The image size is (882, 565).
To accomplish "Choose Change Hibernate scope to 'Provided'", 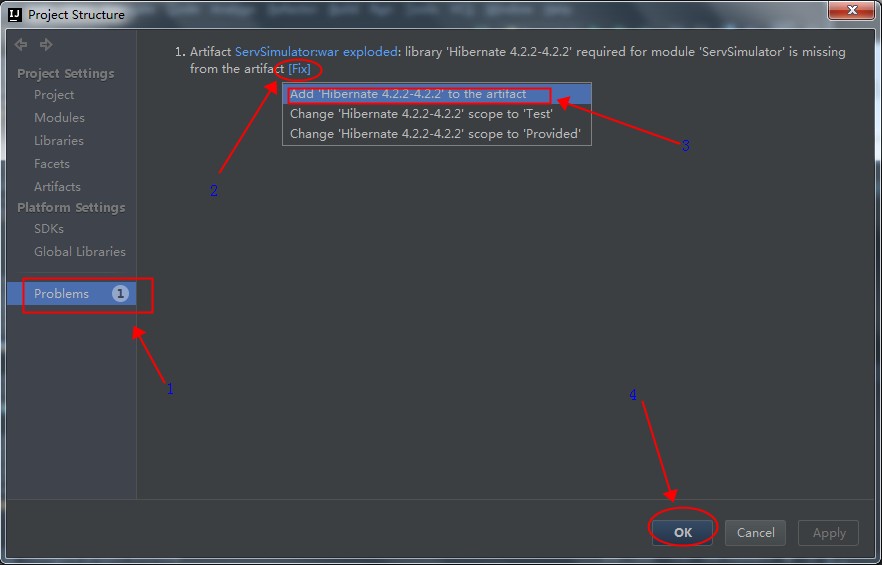I will [436, 134].
